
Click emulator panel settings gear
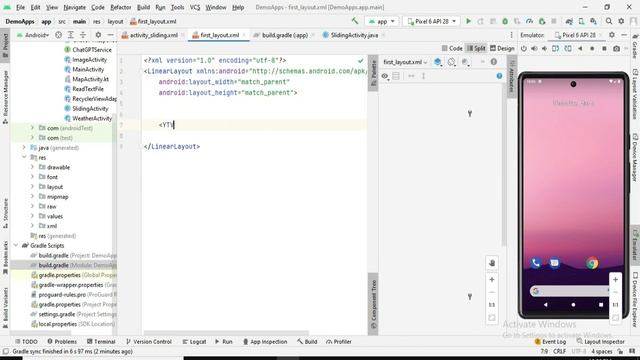[x=611, y=35]
